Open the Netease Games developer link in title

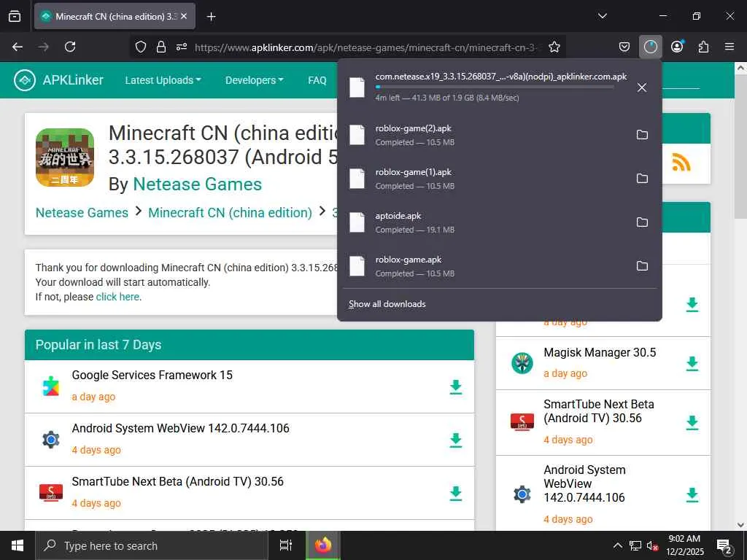[197, 184]
